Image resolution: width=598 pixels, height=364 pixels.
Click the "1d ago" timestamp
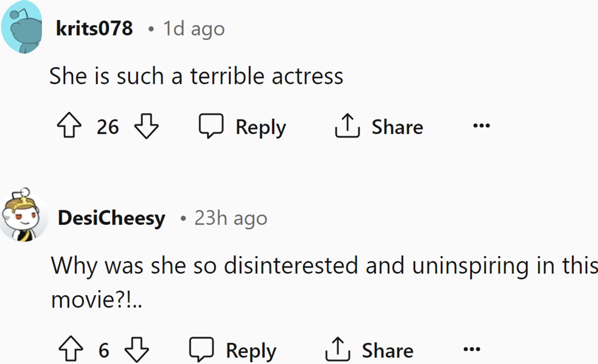(x=194, y=29)
